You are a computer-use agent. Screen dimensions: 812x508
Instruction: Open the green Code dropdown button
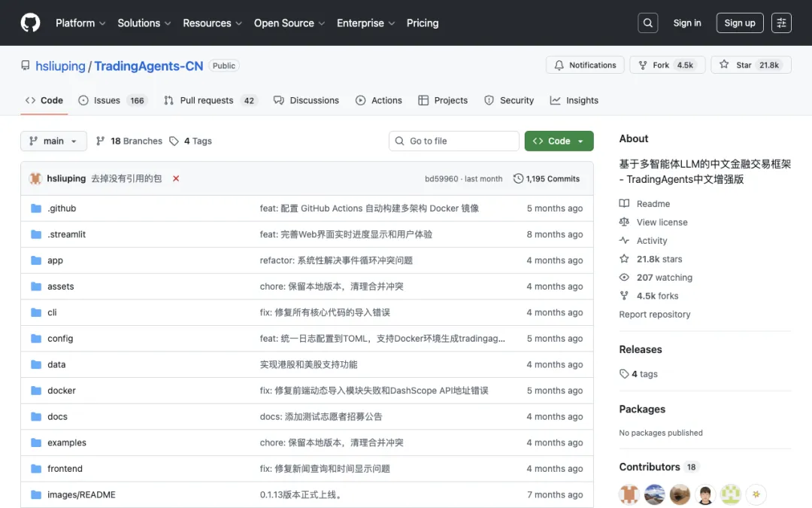coord(559,141)
